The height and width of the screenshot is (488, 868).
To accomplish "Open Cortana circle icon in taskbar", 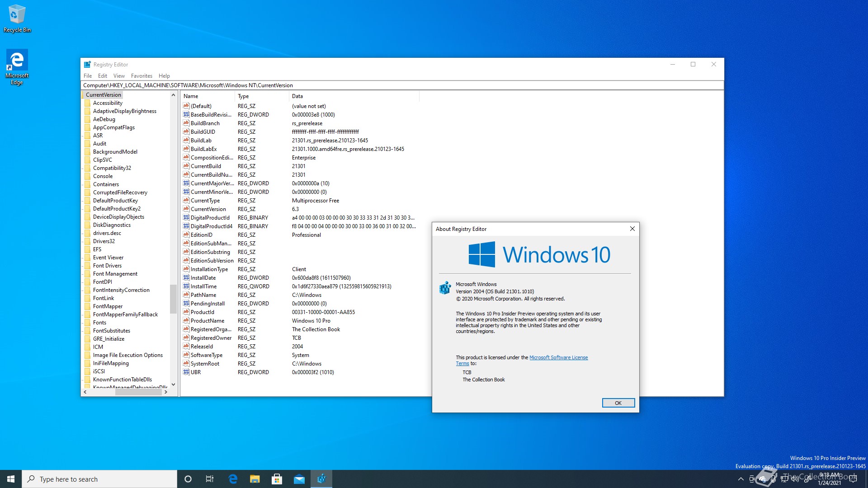I will click(x=188, y=479).
